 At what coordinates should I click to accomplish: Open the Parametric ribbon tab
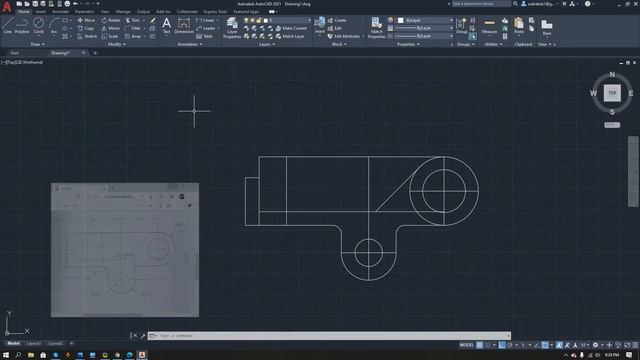(84, 12)
